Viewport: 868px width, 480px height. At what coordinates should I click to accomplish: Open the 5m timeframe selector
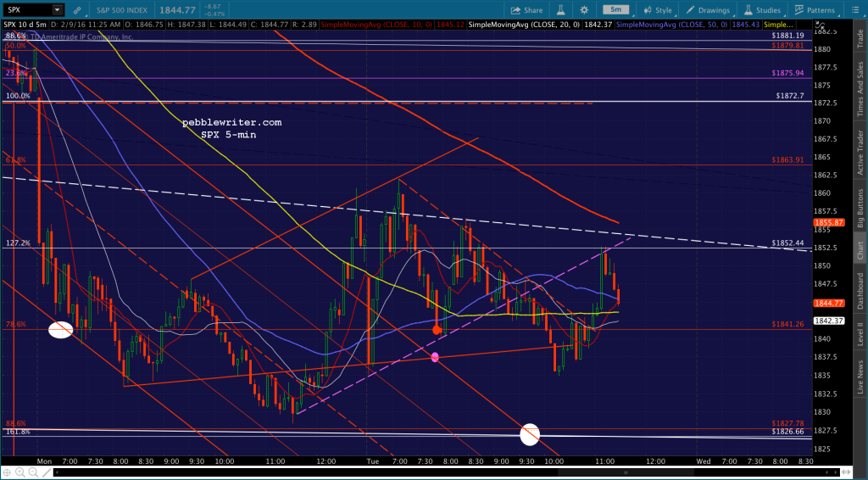click(x=615, y=10)
